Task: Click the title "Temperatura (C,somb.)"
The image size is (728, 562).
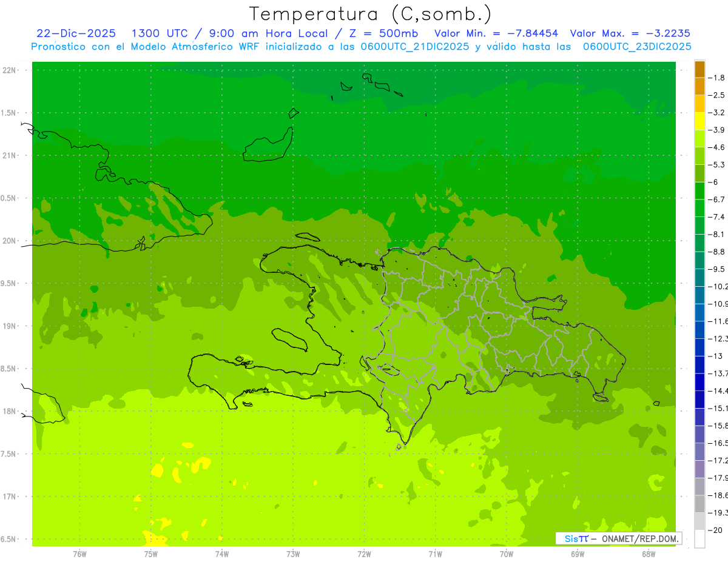Action: (370, 14)
